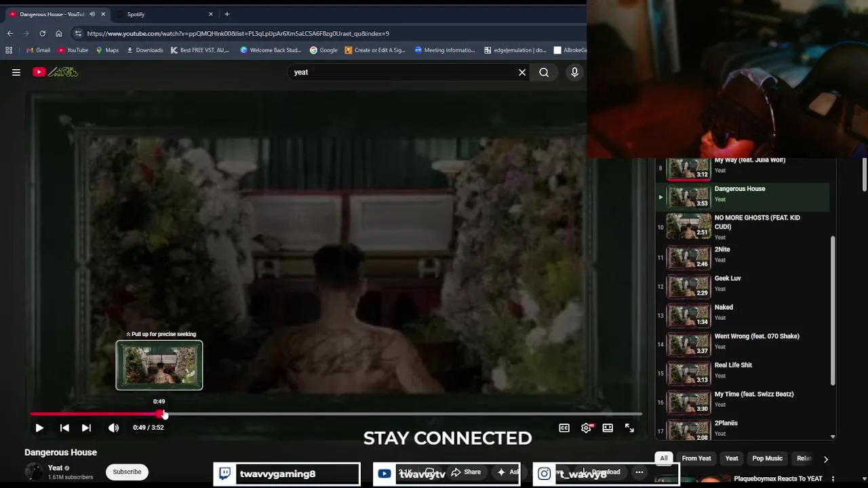The width and height of the screenshot is (868, 488).
Task: Open the player settings gear
Action: coord(587,428)
